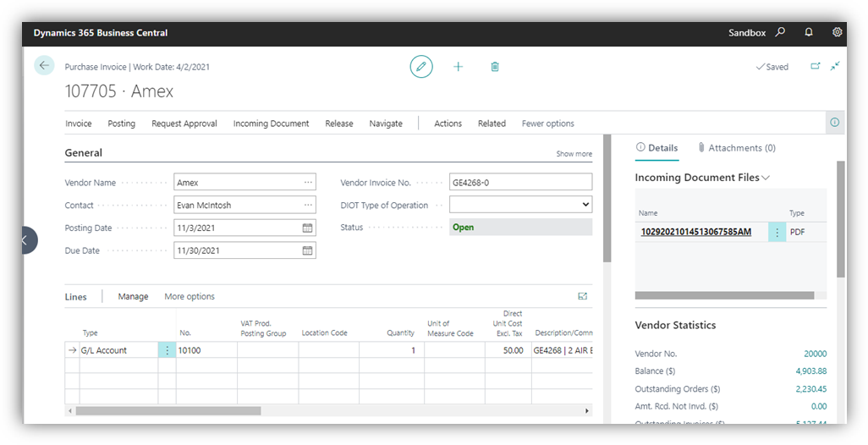This screenshot has height=445, width=868.
Task: Open Request Approval menu
Action: [x=184, y=124]
